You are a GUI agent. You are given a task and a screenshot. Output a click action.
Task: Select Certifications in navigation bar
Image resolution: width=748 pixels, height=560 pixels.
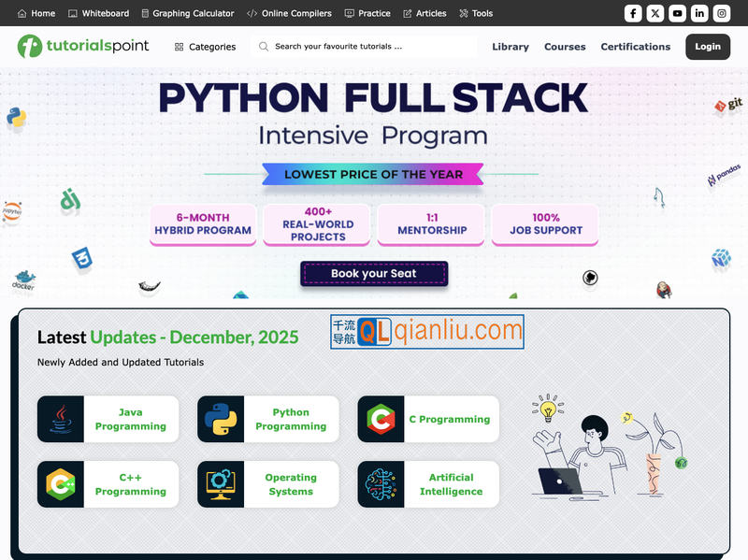(x=635, y=47)
